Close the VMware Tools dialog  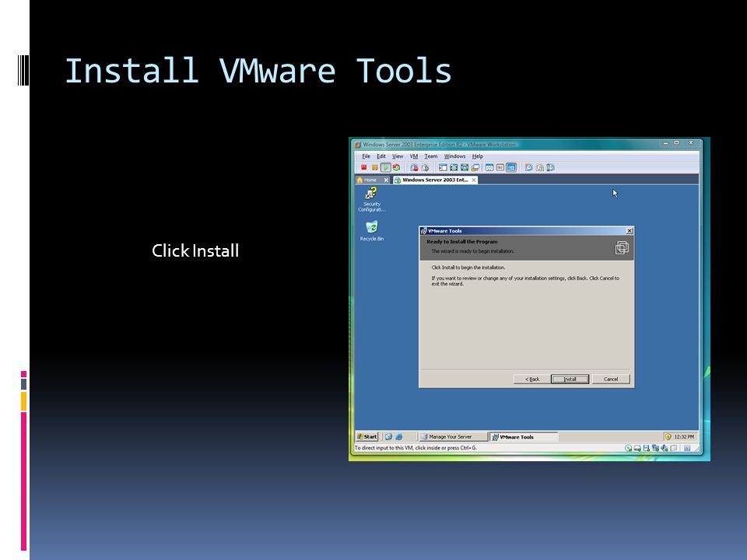tap(630, 231)
